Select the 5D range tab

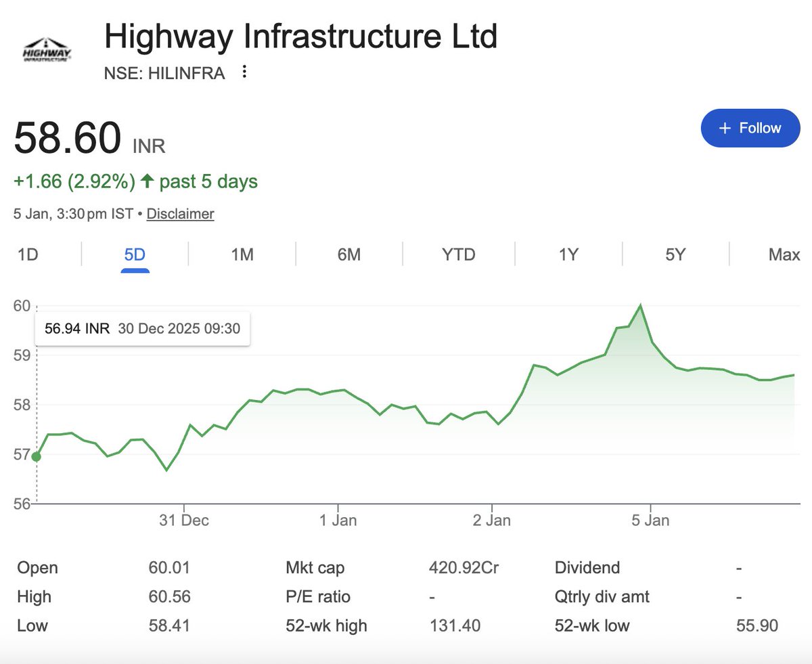(x=135, y=254)
